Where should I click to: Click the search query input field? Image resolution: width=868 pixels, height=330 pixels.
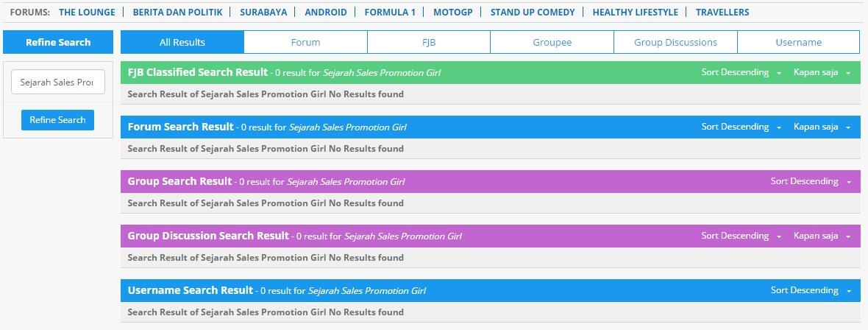58,82
